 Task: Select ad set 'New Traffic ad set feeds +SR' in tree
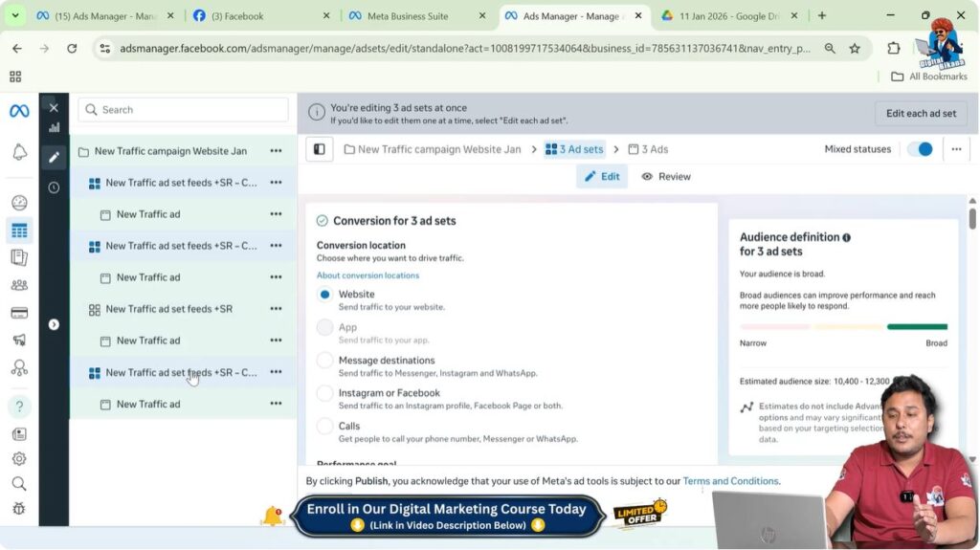[x=168, y=309]
